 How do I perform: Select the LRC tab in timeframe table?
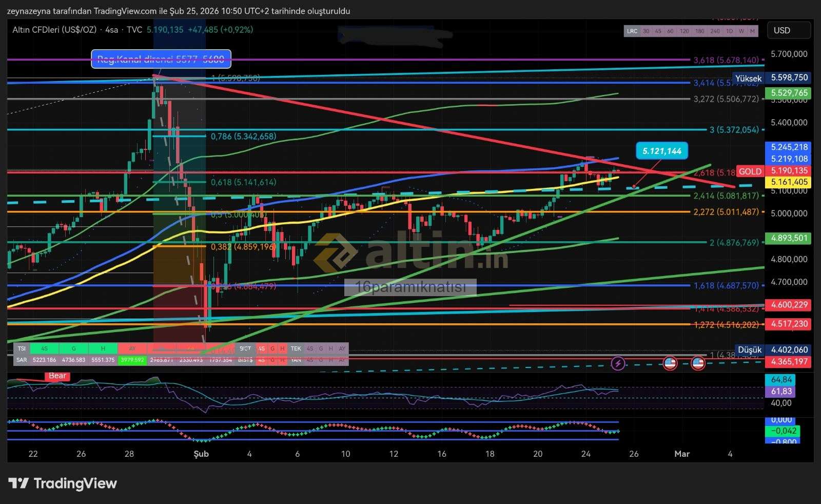point(632,31)
